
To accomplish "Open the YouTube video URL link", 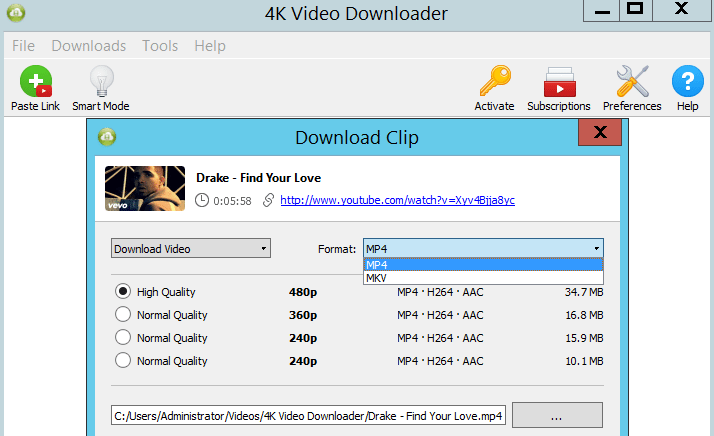I will coord(398,200).
